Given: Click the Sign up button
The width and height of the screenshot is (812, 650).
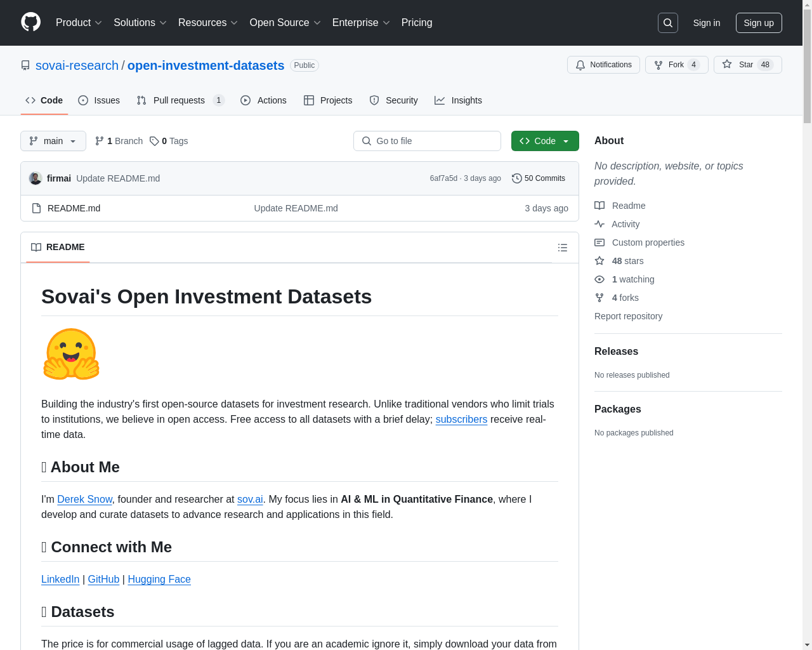Looking at the screenshot, I should click(x=759, y=23).
